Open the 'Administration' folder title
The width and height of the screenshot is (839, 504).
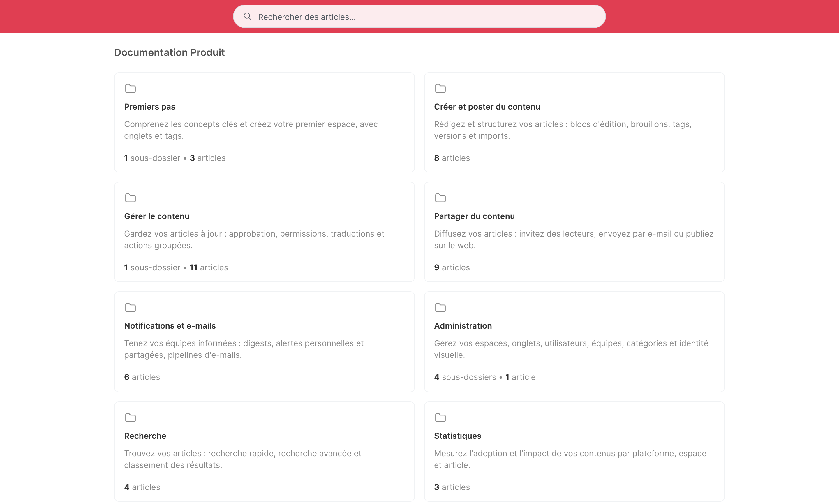[x=463, y=326]
